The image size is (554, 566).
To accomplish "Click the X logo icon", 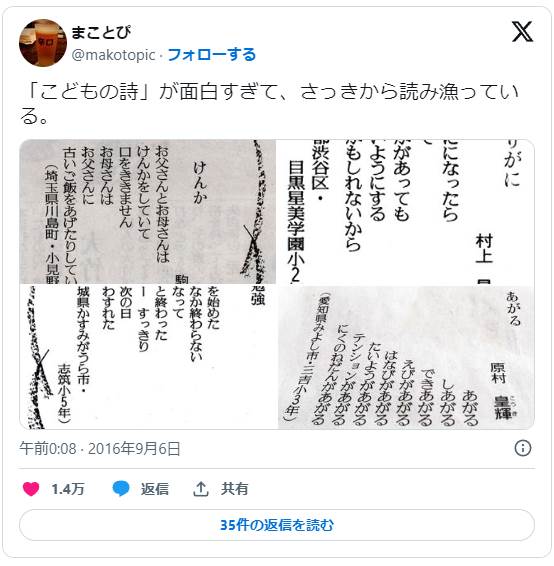I will point(522,32).
